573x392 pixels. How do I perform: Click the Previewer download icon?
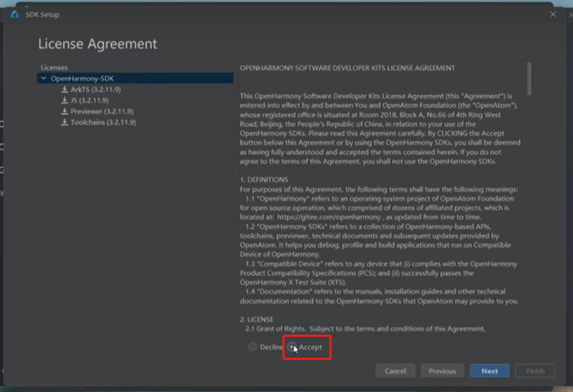[x=65, y=111]
